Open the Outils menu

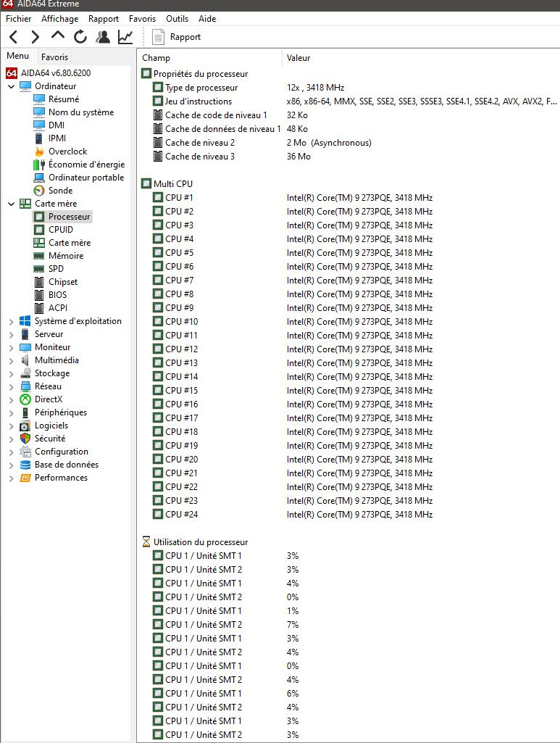[x=177, y=18]
